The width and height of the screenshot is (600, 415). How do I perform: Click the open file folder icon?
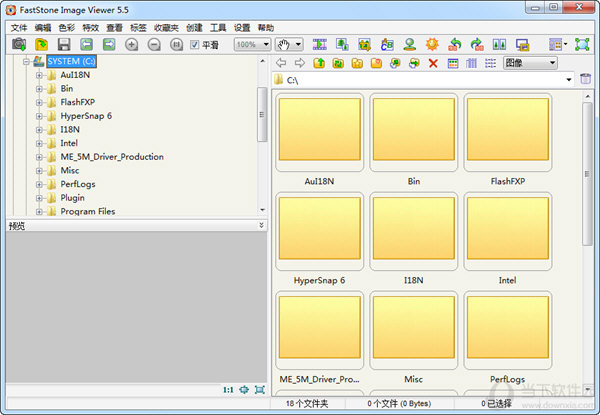click(41, 44)
